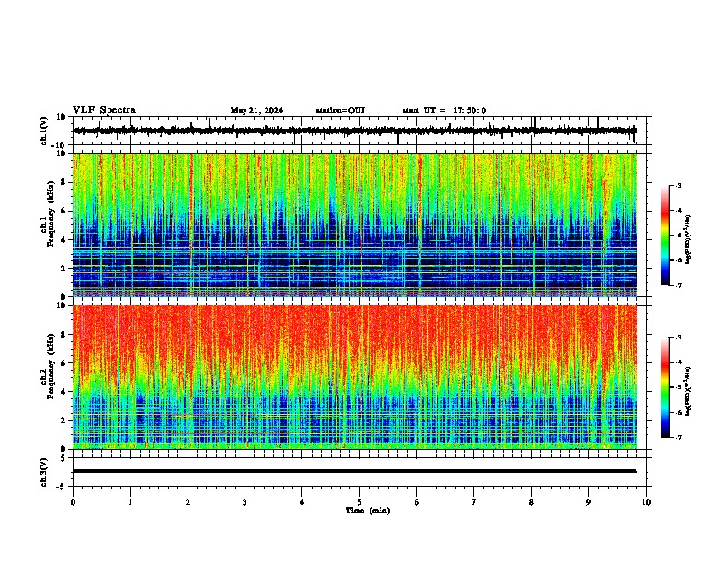Click the "3" tick on the Time axis

pyautogui.click(x=245, y=502)
